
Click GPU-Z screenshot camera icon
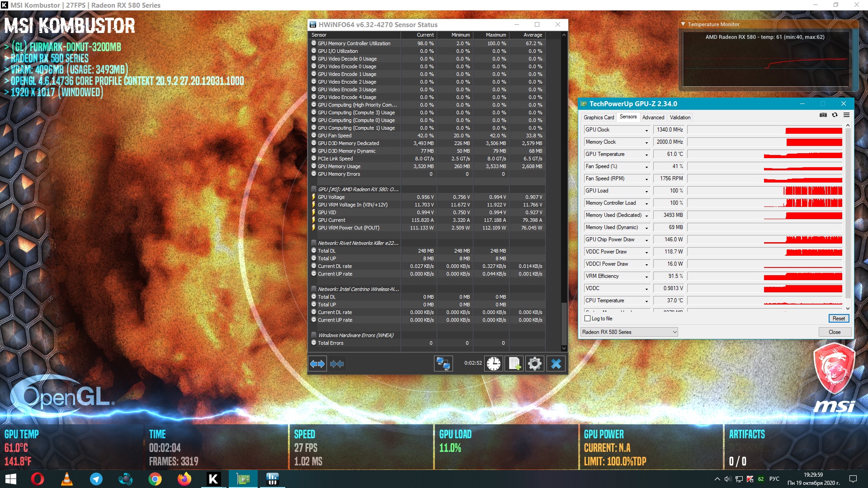(823, 115)
